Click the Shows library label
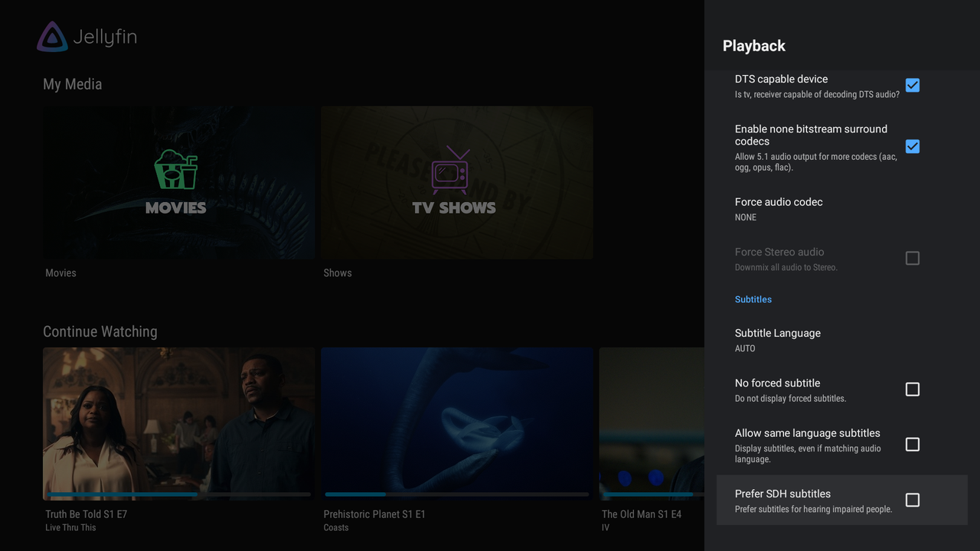The height and width of the screenshot is (551, 980). [338, 272]
